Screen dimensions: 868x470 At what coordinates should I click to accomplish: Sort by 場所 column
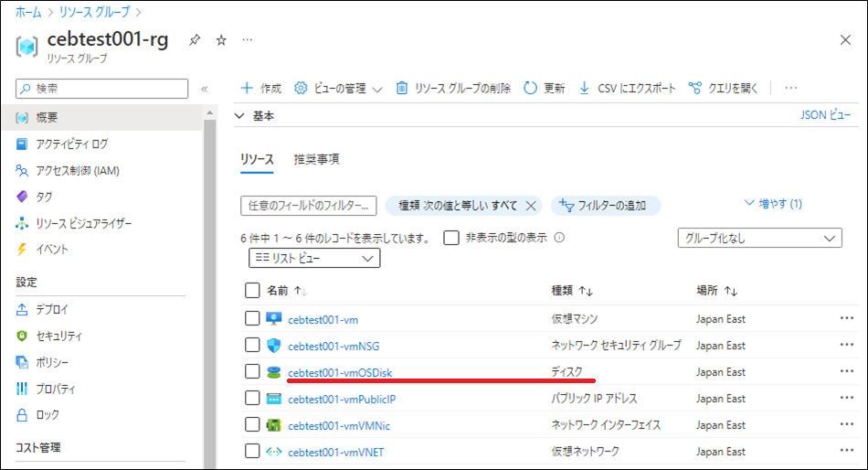(716, 291)
